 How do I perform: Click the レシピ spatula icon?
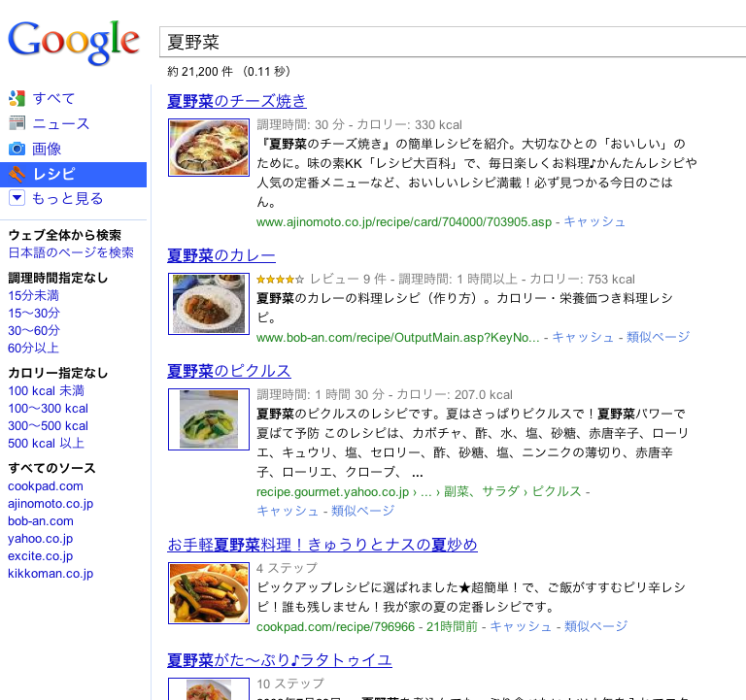click(17, 174)
